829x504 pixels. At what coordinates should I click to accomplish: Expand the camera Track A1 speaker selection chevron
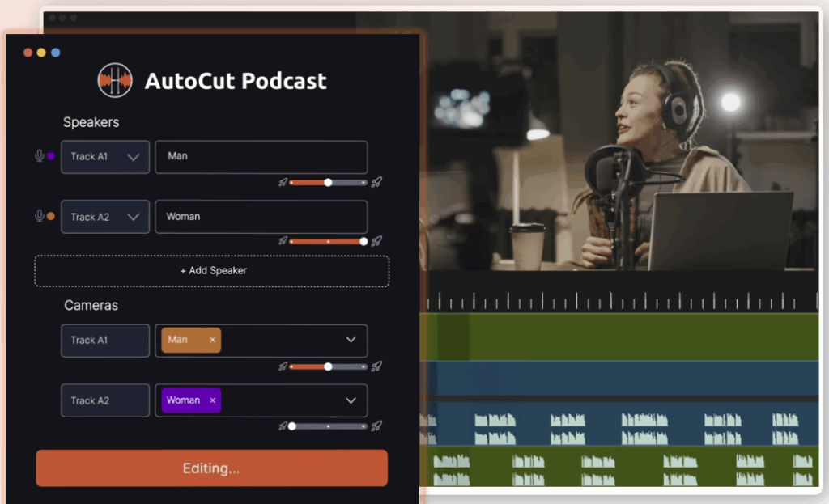pyautogui.click(x=351, y=340)
